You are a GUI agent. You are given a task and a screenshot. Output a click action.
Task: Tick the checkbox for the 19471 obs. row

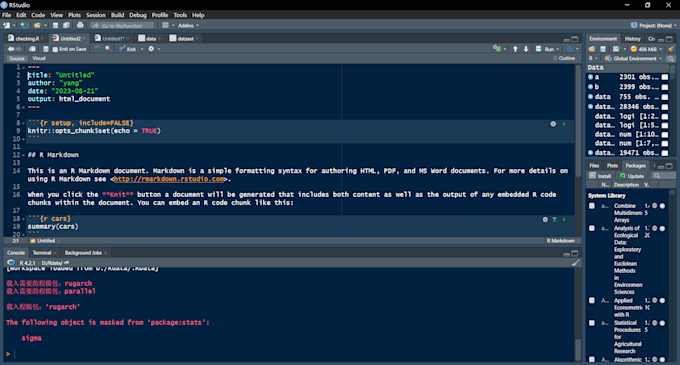(665, 153)
